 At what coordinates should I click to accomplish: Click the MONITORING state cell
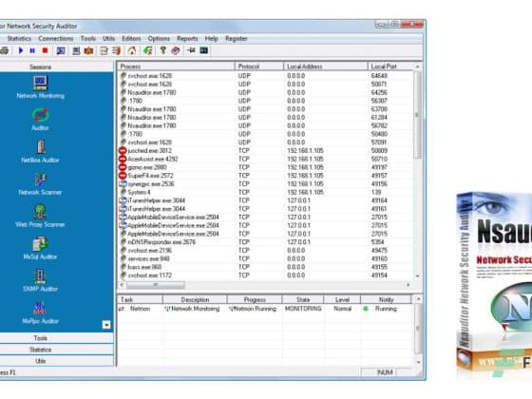(303, 309)
